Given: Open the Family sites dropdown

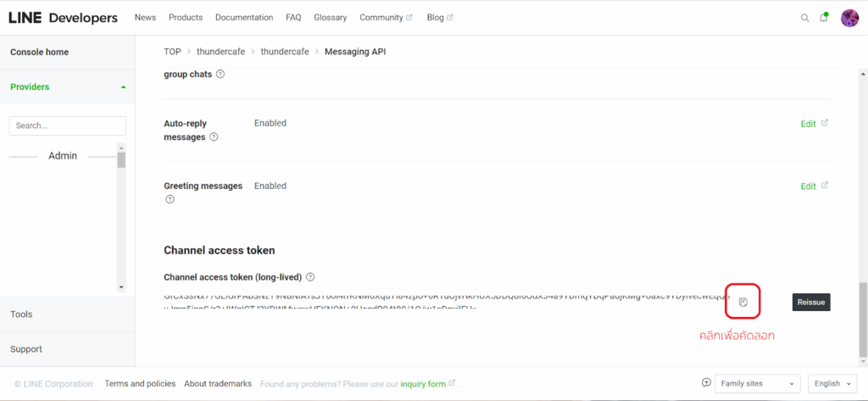Looking at the screenshot, I should tap(757, 384).
